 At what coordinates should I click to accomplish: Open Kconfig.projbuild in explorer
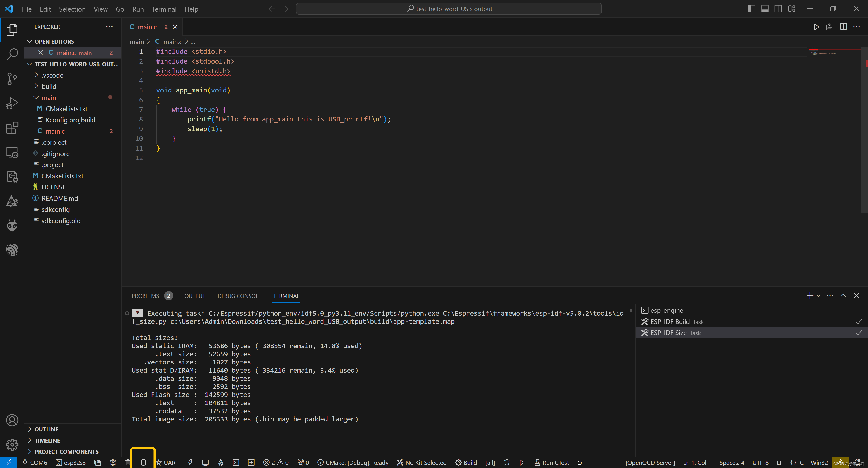[x=73, y=120]
